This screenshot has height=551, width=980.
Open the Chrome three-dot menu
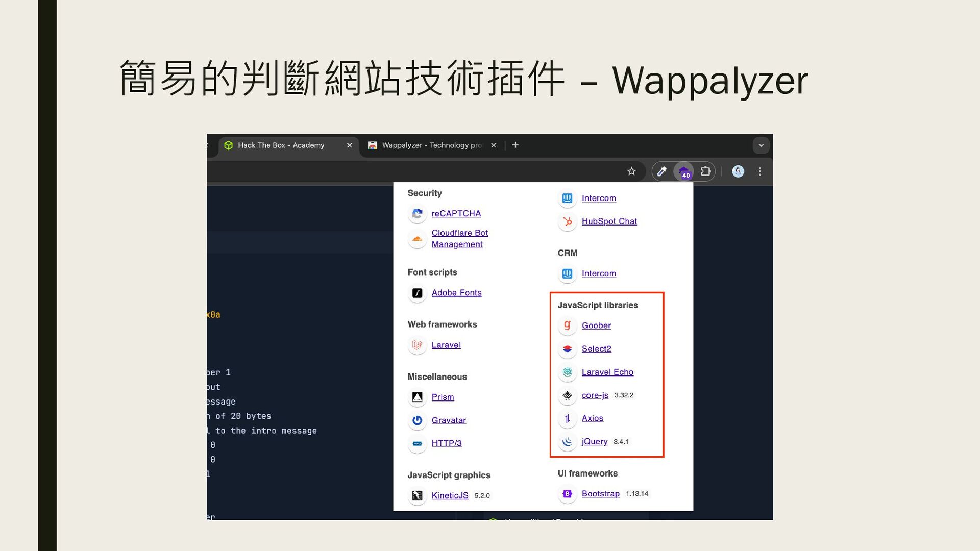760,171
